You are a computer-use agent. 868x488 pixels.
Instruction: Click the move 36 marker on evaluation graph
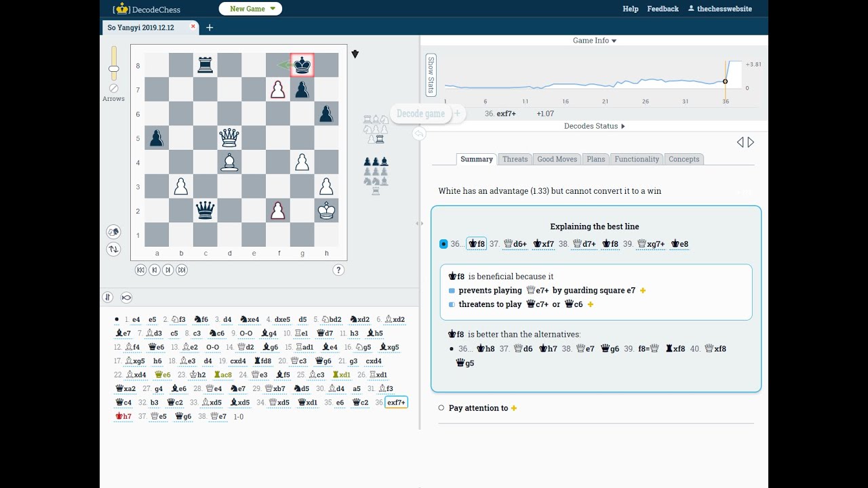pos(725,81)
